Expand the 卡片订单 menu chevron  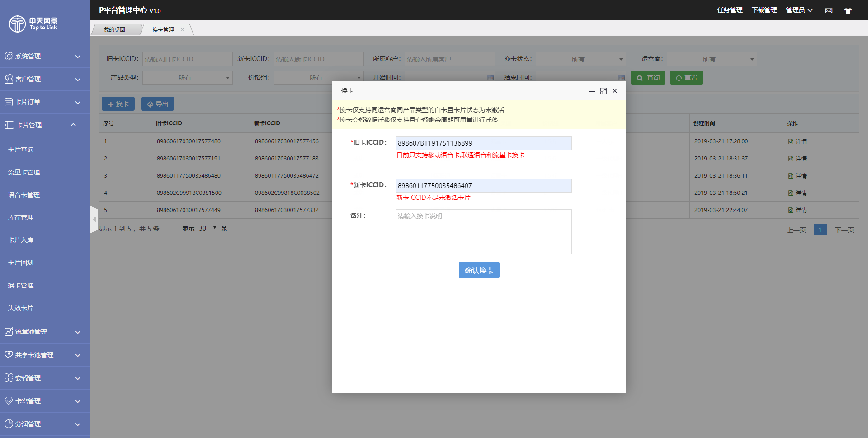point(78,103)
